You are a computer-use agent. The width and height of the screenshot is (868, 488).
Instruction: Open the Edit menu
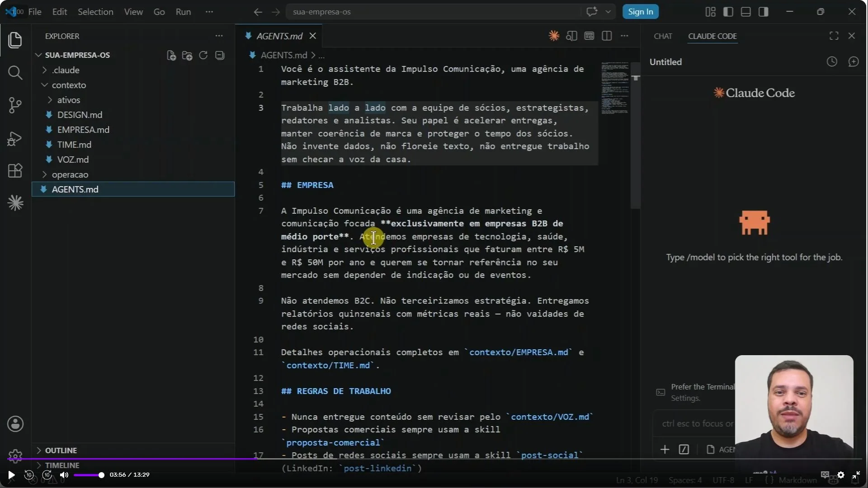tap(60, 12)
